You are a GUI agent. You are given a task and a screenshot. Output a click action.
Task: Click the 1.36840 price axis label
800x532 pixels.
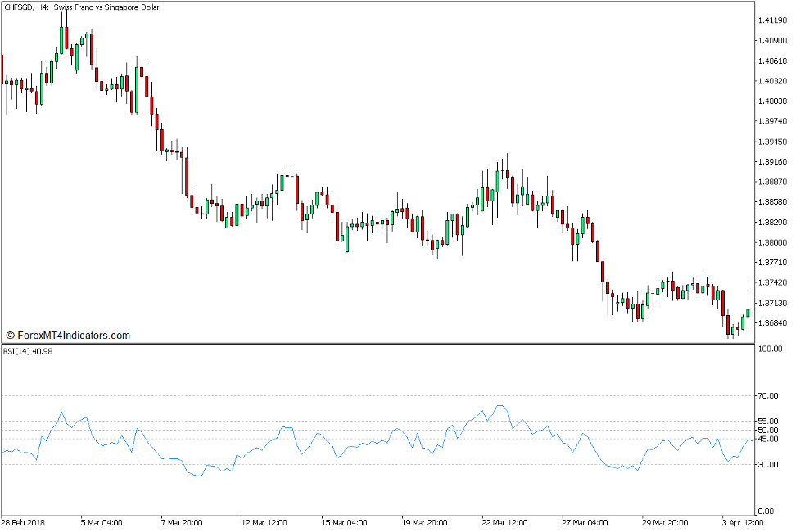click(x=774, y=322)
